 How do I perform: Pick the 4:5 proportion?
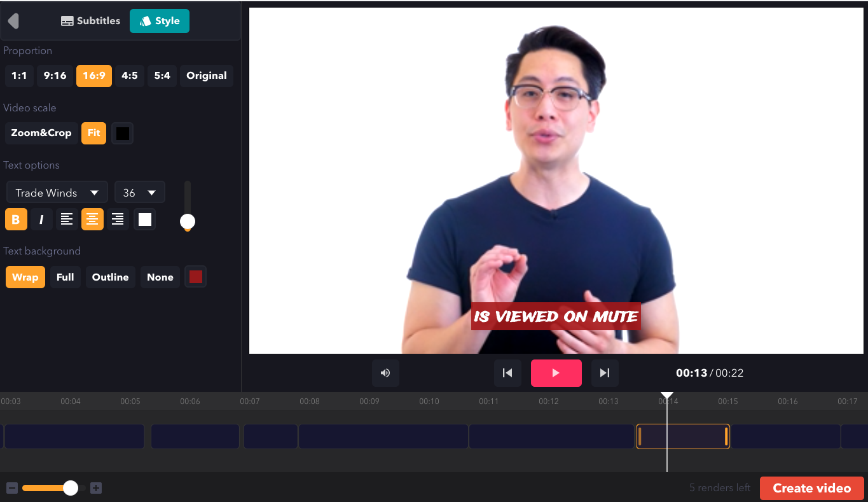(130, 76)
